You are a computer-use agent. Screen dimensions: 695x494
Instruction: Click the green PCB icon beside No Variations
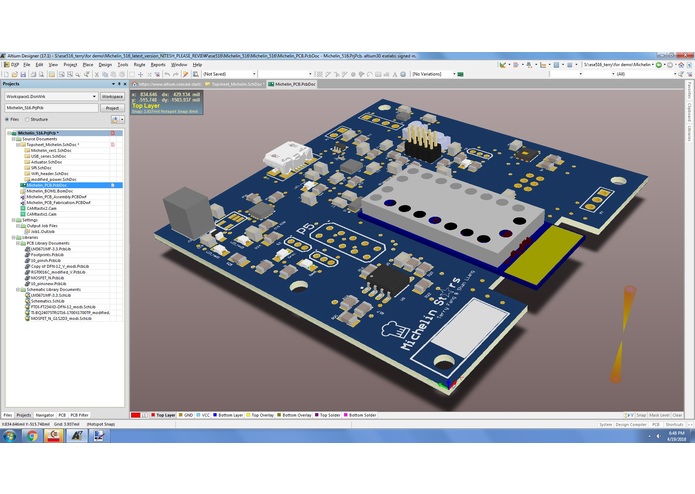click(x=460, y=74)
